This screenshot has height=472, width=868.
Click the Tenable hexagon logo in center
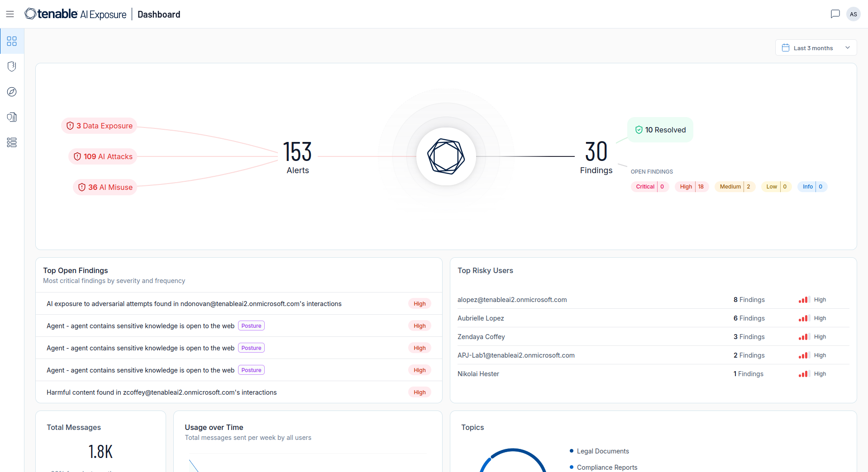(446, 156)
